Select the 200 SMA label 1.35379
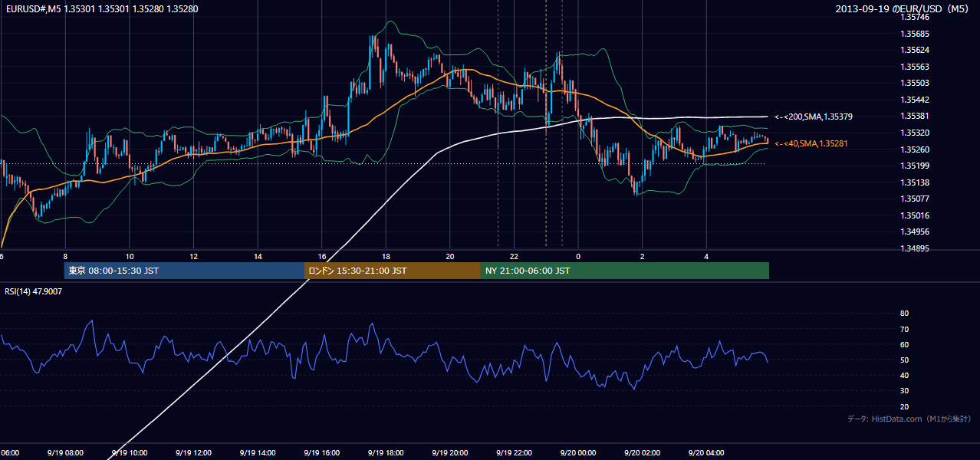 coord(814,117)
